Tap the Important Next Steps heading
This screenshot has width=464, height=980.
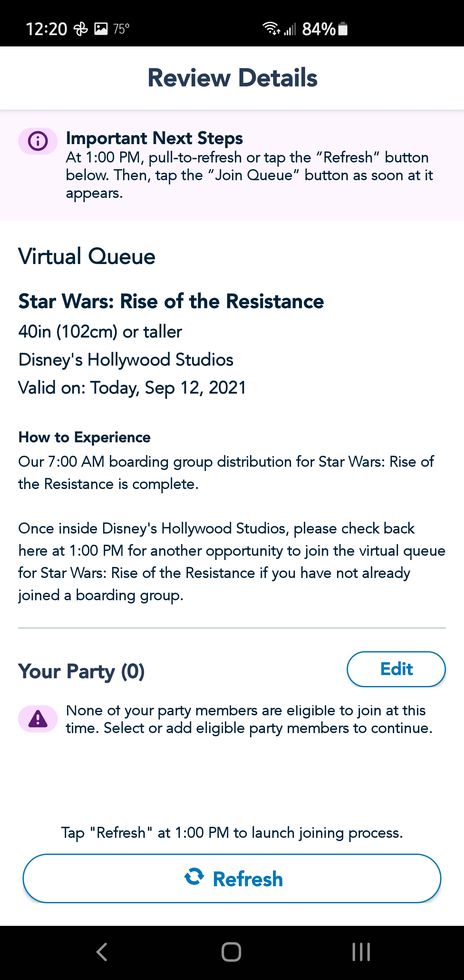pos(154,138)
